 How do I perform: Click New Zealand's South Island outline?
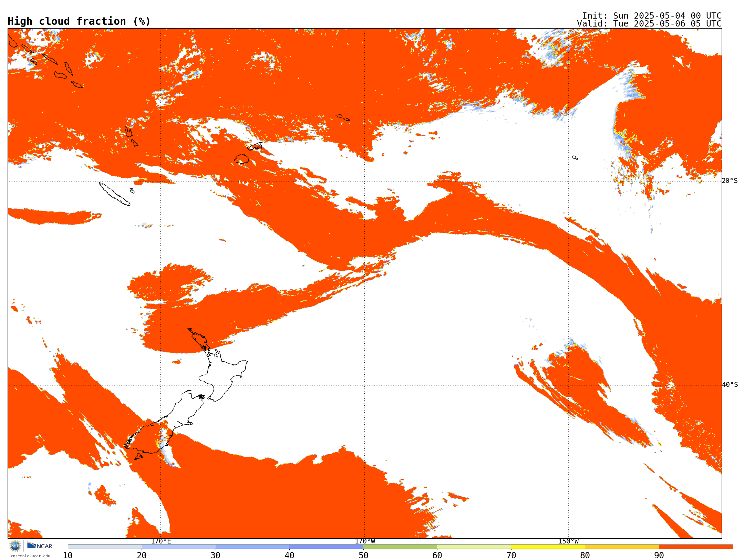pyautogui.click(x=164, y=422)
